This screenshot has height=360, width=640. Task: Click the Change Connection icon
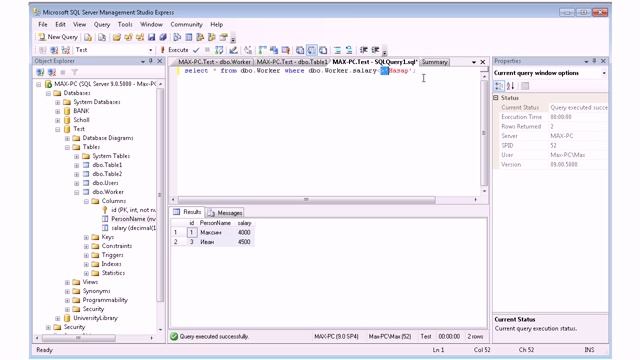(x=66, y=50)
